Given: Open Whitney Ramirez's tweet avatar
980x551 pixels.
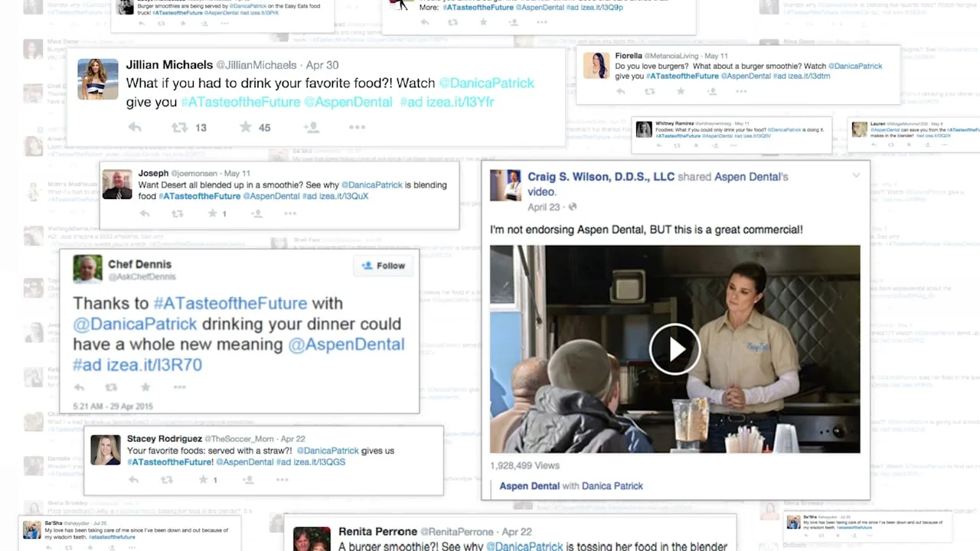Looking at the screenshot, I should (x=644, y=129).
